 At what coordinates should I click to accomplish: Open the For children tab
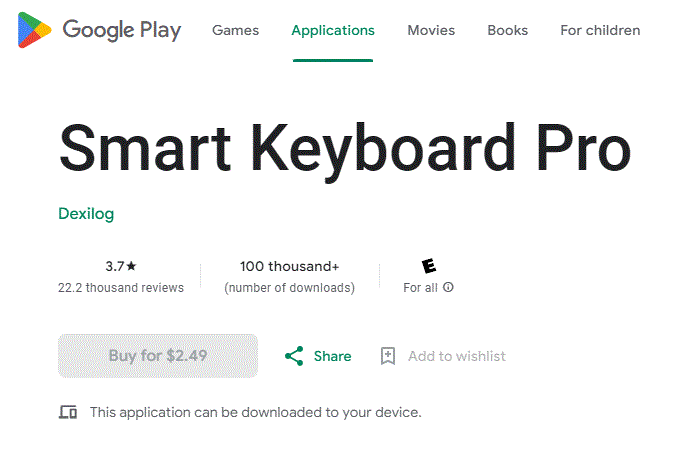[x=600, y=30]
